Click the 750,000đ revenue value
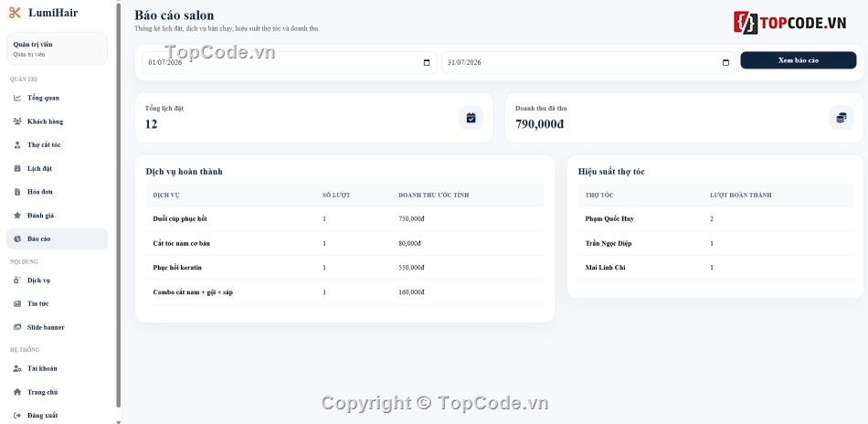868x424 pixels. pos(411,219)
